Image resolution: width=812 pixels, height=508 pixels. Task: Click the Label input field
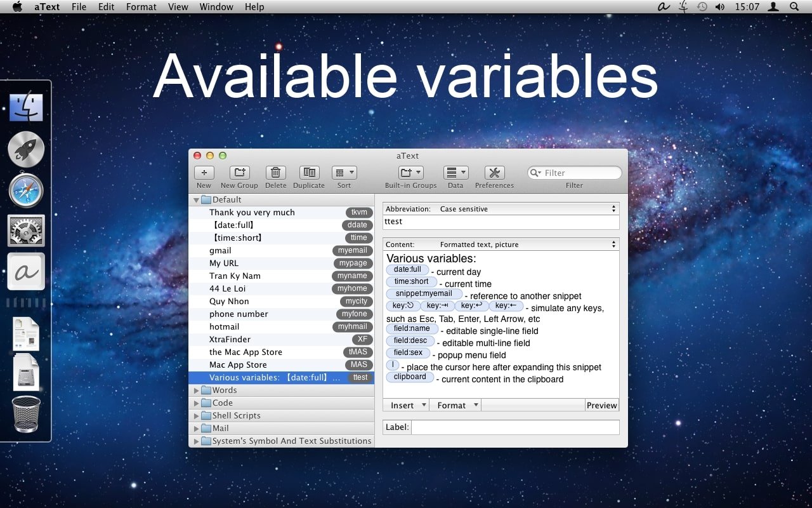(x=515, y=427)
